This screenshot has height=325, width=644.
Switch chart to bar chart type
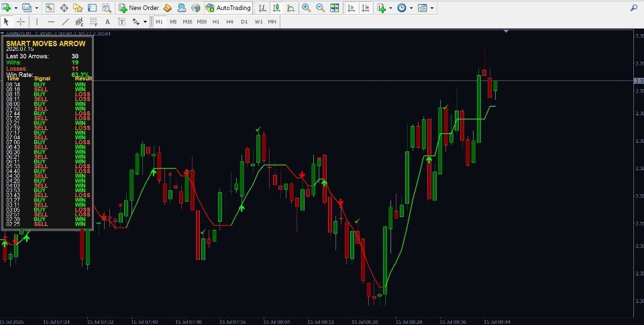pos(262,7)
